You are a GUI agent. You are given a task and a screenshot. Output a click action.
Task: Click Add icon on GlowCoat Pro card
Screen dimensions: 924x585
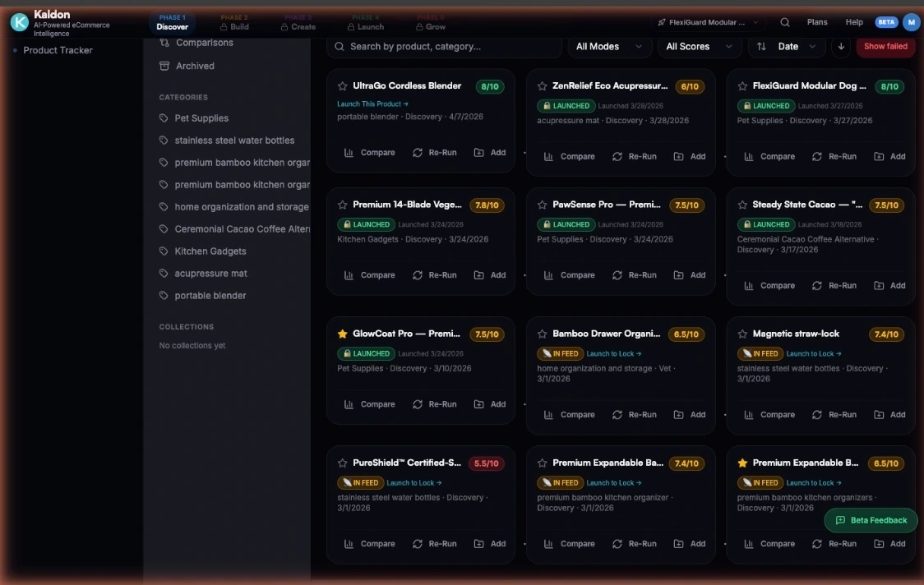[479, 404]
